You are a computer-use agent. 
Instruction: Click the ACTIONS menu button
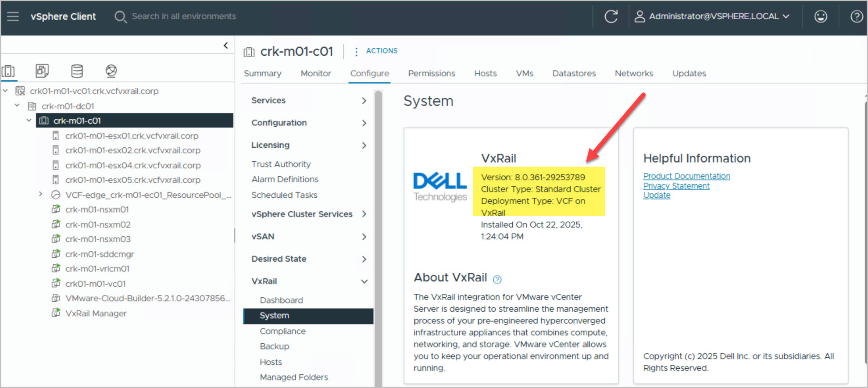(381, 51)
